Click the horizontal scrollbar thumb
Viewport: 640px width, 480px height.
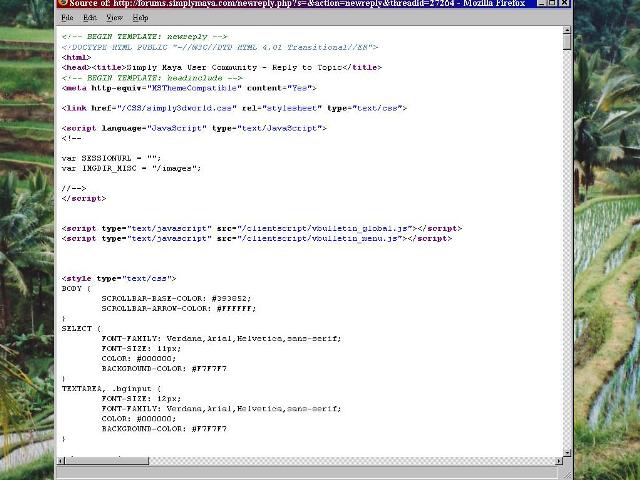pyautogui.click(x=107, y=461)
